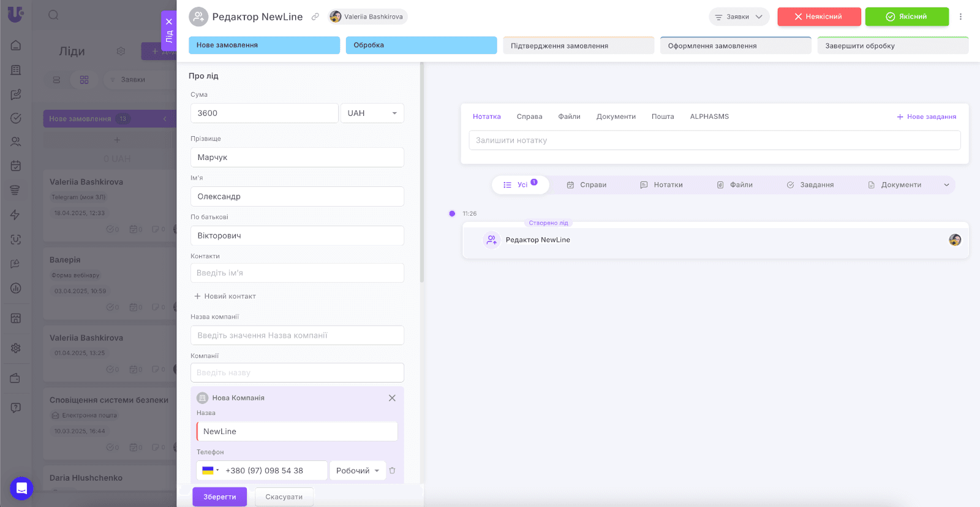Switch to list view in the Ліди background page
Image resolution: width=980 pixels, height=507 pixels.
[56, 80]
